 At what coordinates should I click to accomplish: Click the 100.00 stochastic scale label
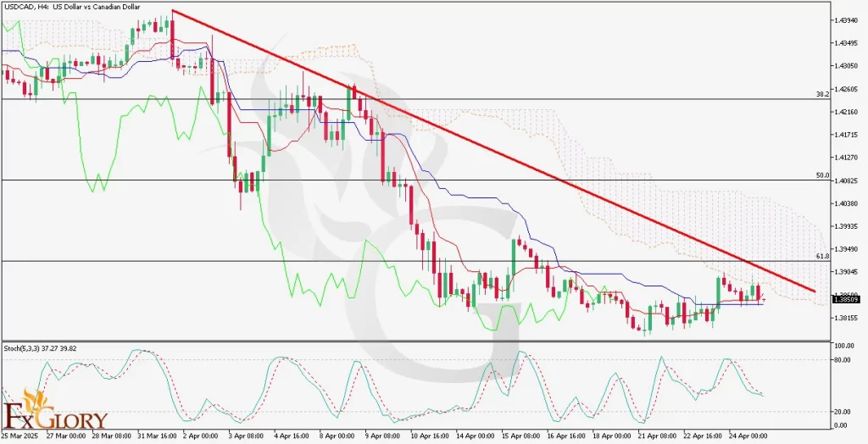[845, 346]
